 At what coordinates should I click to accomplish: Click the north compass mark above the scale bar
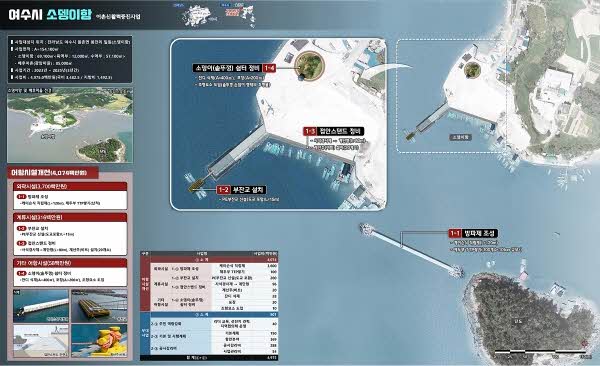coord(584,343)
